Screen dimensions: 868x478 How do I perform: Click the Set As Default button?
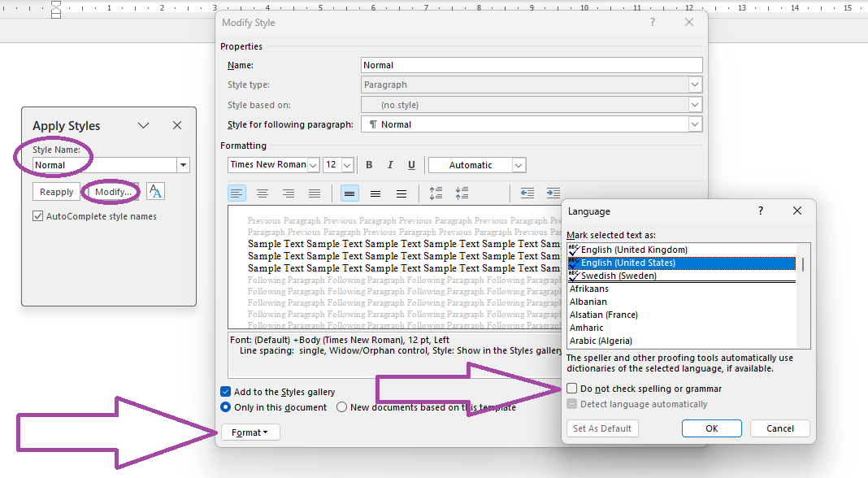coord(602,428)
